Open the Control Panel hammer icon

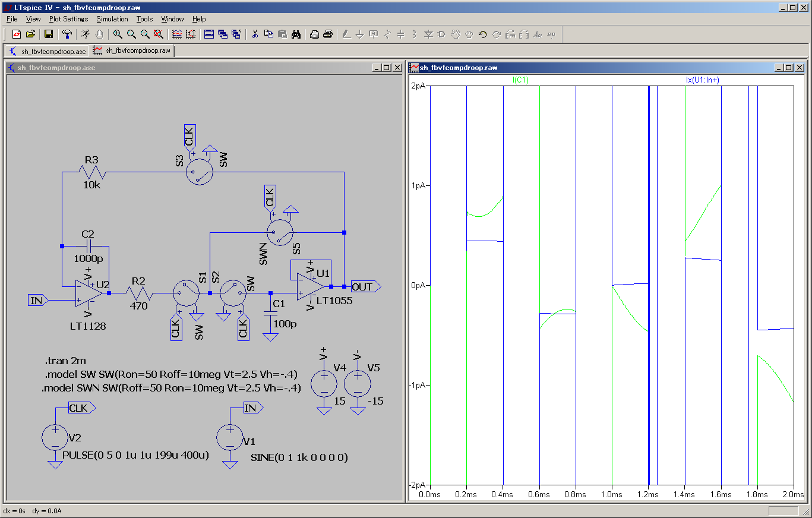click(68, 34)
